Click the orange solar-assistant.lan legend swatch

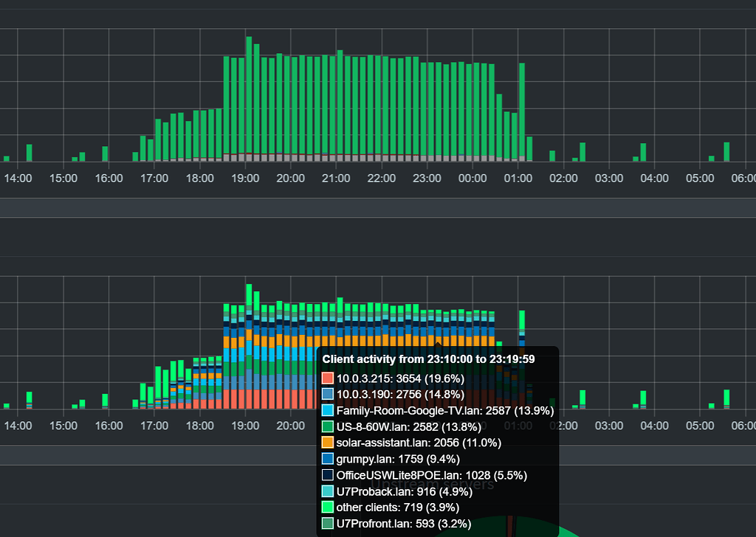pyautogui.click(x=327, y=443)
